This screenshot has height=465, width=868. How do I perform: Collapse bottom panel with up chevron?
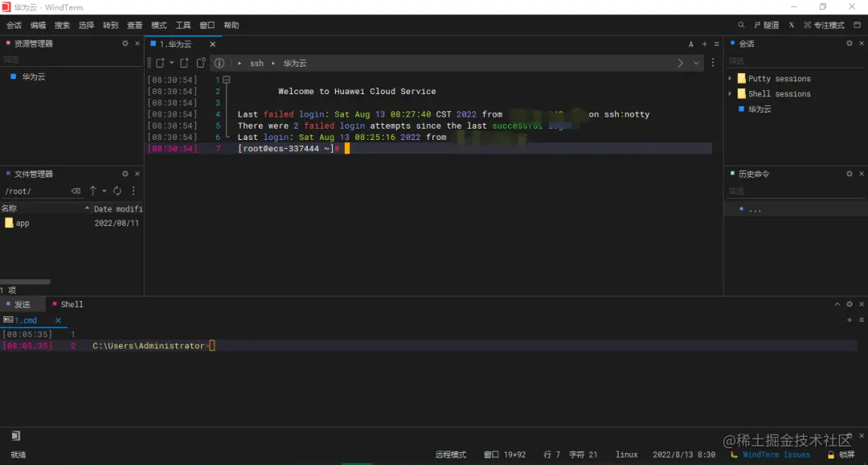pyautogui.click(x=837, y=304)
